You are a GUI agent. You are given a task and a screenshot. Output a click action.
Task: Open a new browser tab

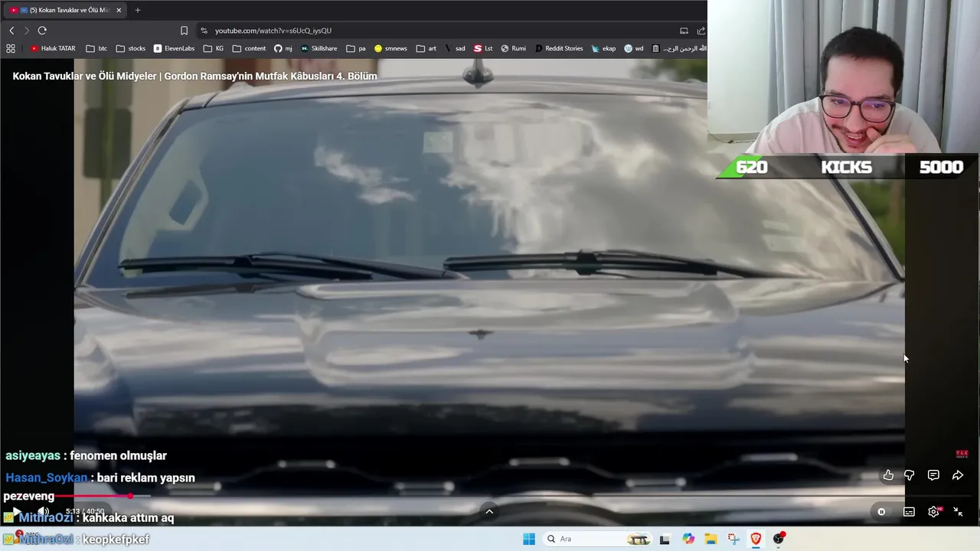click(x=138, y=10)
